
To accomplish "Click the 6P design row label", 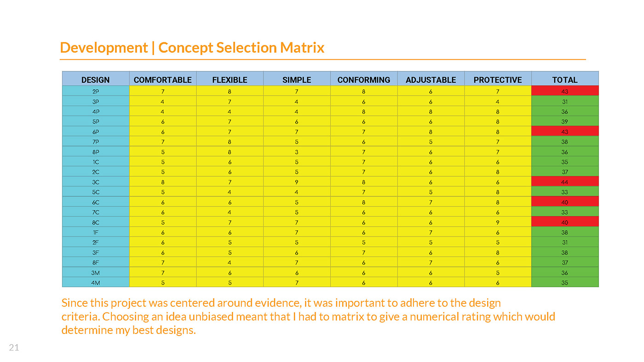I will point(96,132).
